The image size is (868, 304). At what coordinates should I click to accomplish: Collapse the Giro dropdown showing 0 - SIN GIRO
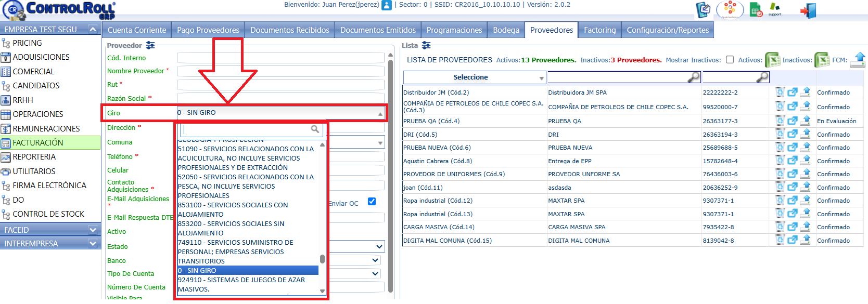[281, 113]
